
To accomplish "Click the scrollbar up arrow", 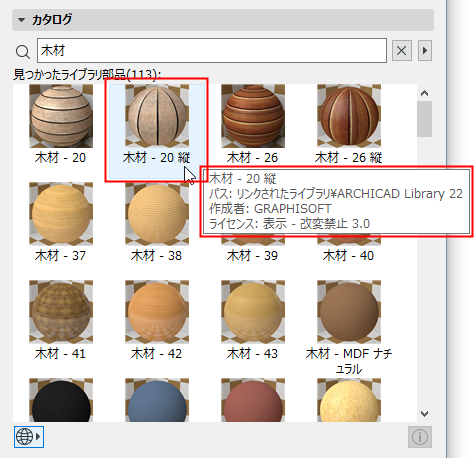I will [424, 93].
